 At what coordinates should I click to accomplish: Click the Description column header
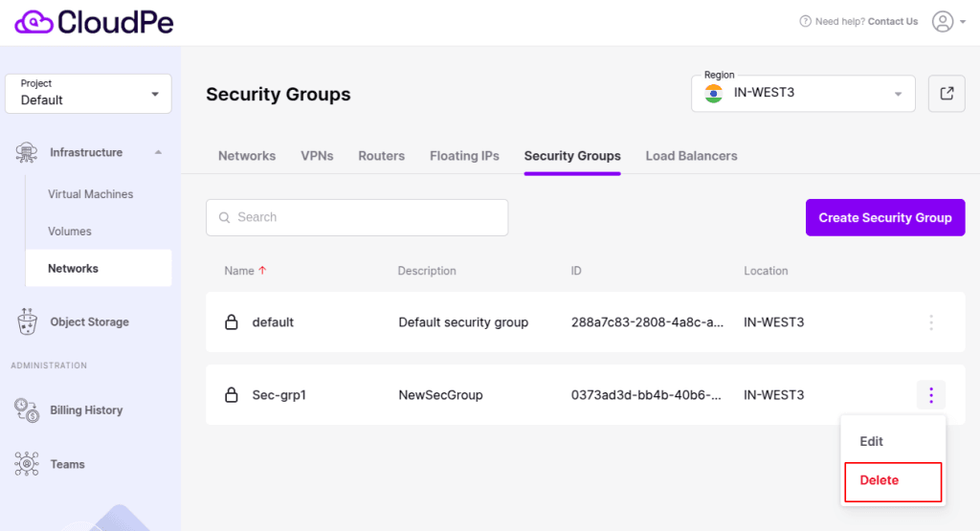pos(427,271)
